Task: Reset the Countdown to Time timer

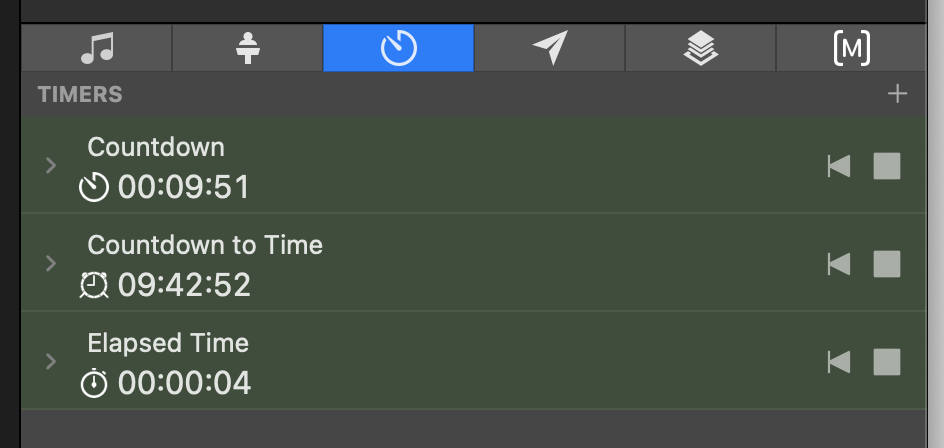Action: (839, 264)
